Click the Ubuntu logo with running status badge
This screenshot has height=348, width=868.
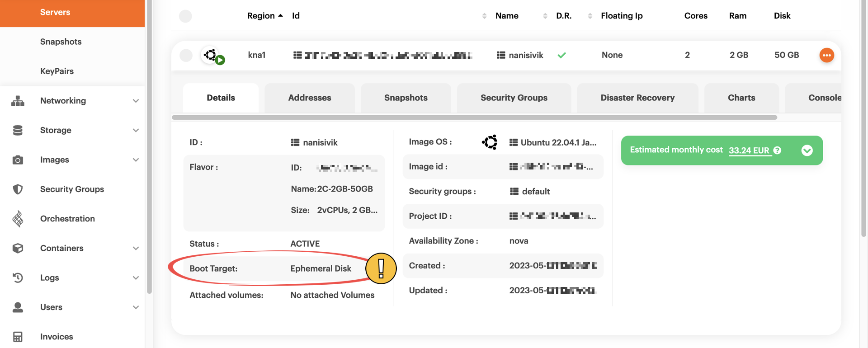[x=212, y=56]
